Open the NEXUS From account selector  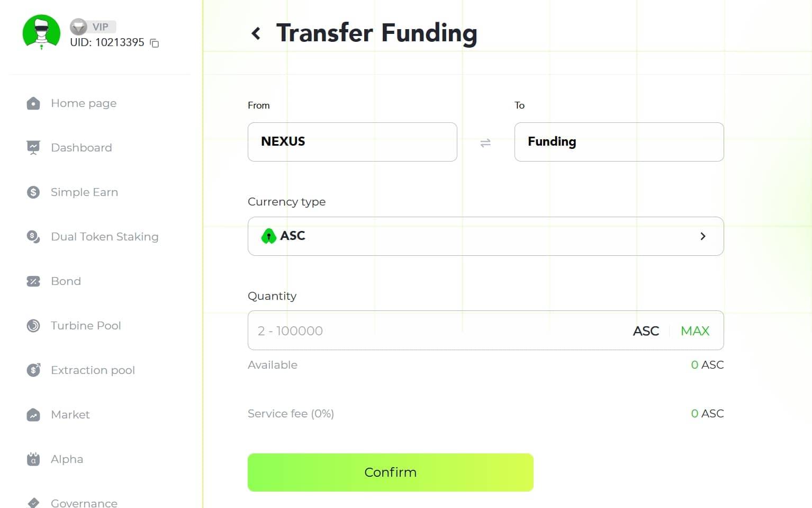352,142
